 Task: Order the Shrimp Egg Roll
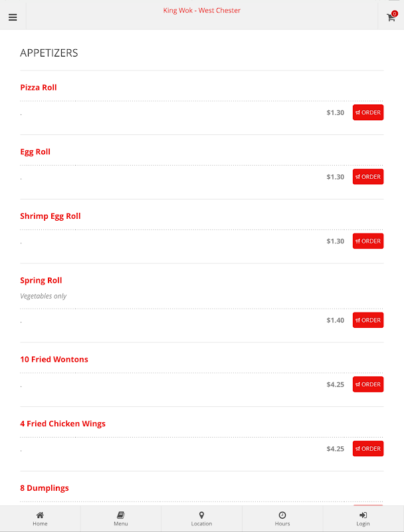pos(368,241)
